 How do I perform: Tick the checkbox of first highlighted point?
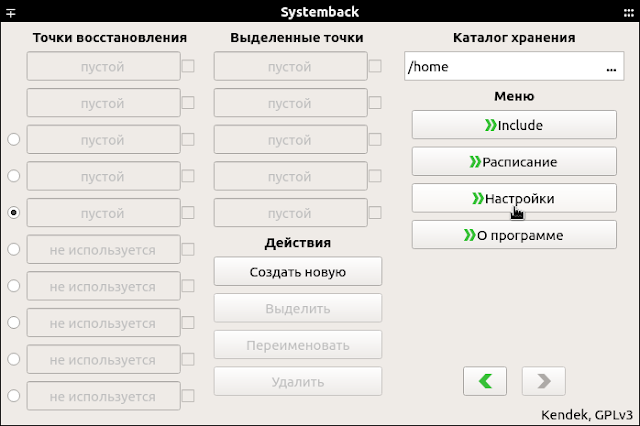click(375, 66)
